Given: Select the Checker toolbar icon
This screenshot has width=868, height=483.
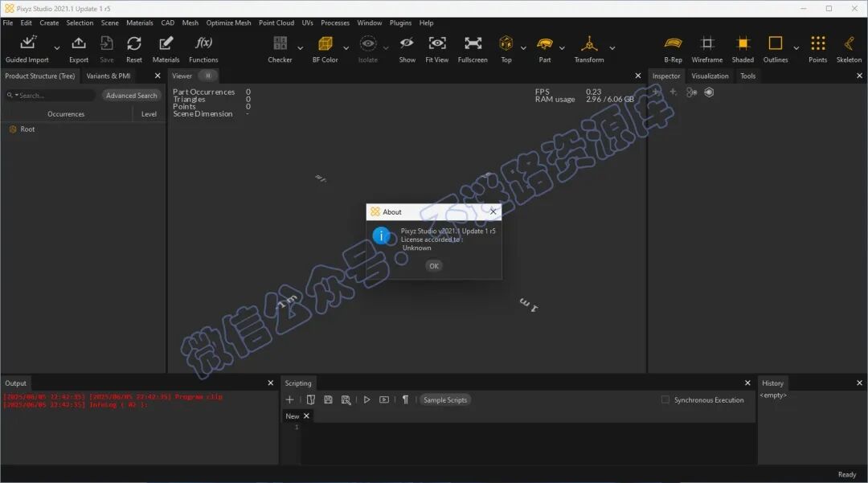Looking at the screenshot, I should click(280, 43).
